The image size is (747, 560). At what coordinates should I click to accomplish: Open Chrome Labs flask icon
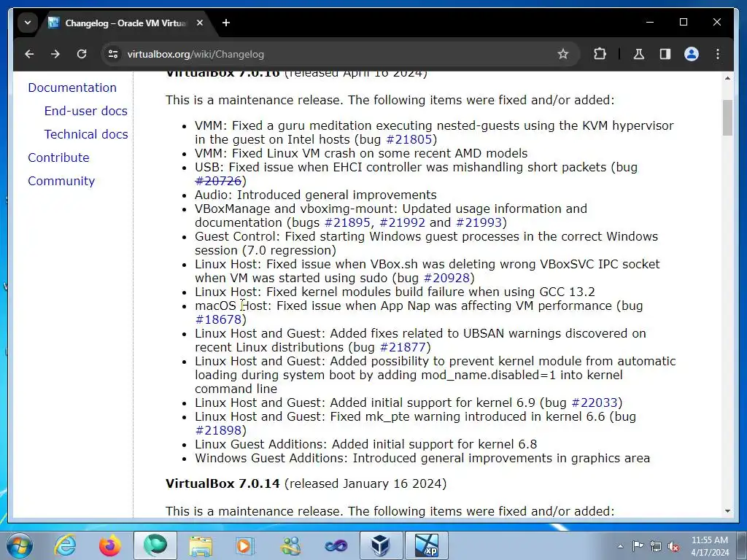click(639, 54)
